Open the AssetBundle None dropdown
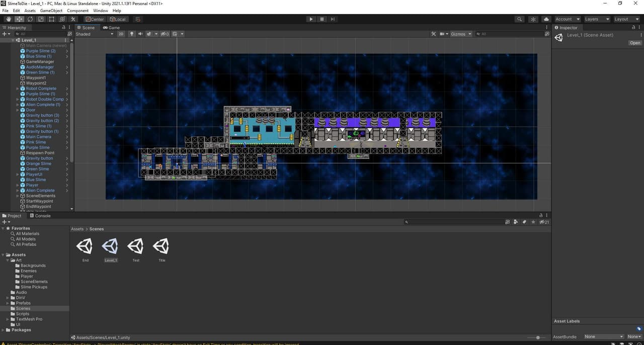This screenshot has width=644, height=345. point(604,336)
